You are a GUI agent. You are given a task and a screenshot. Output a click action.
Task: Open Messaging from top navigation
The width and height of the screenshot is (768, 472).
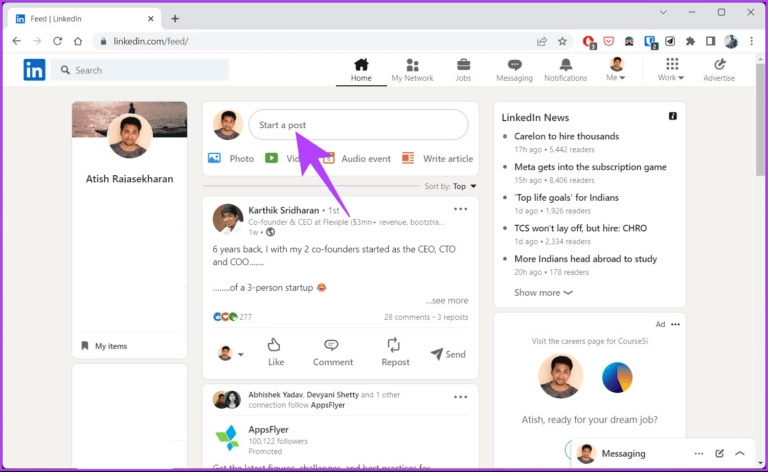coord(514,70)
